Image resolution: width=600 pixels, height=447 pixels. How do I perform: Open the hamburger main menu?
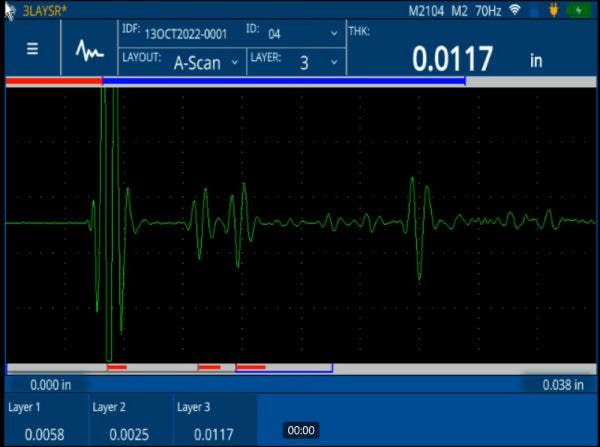(33, 48)
